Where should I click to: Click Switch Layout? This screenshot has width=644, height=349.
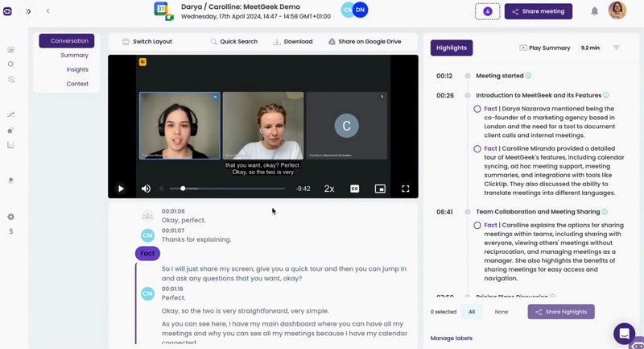pyautogui.click(x=147, y=42)
